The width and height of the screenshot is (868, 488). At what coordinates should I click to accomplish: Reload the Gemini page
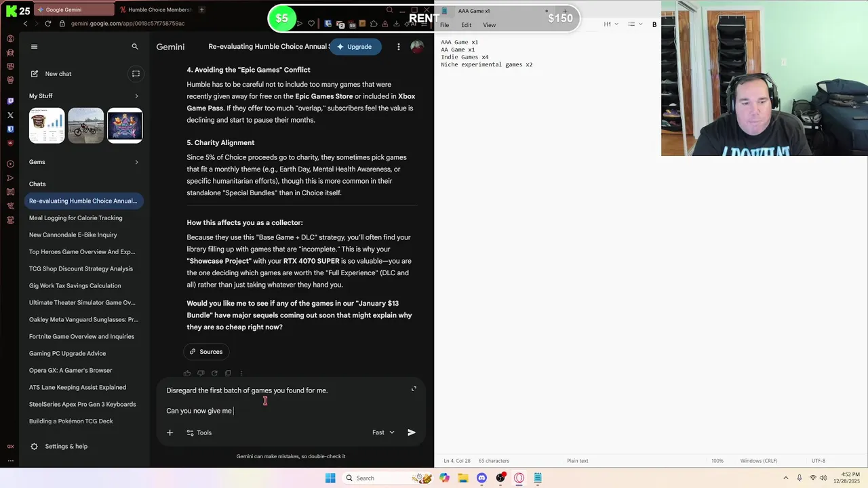click(47, 24)
